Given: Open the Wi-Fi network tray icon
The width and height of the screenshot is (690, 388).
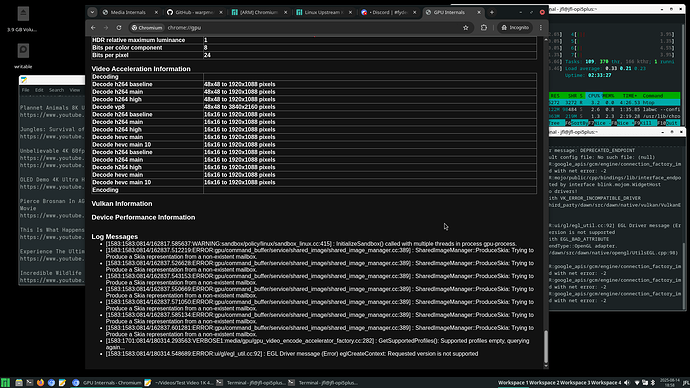Looking at the screenshot, I should (637, 383).
